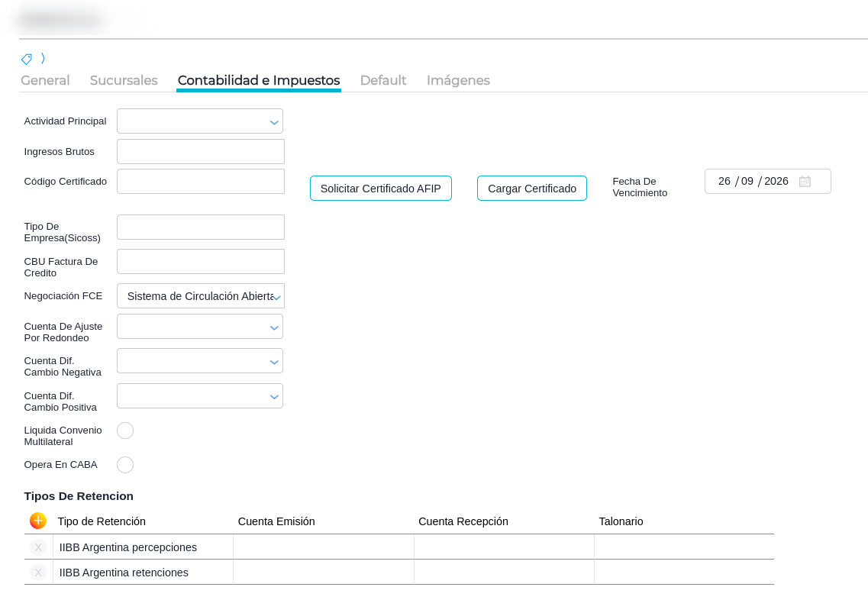Go to the Imágenes tab
The height and width of the screenshot is (600, 868).
pyautogui.click(x=458, y=80)
